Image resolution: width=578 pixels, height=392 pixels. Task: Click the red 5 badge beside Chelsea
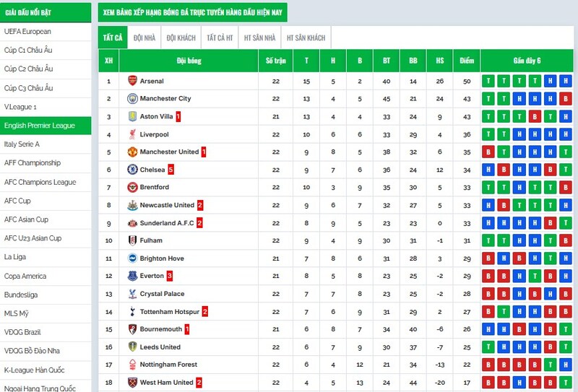point(171,170)
